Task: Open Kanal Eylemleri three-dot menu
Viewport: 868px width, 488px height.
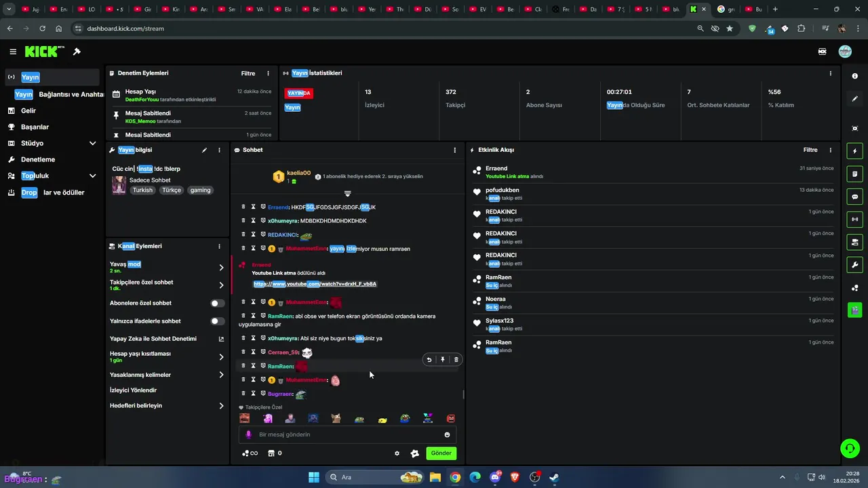Action: tap(219, 247)
